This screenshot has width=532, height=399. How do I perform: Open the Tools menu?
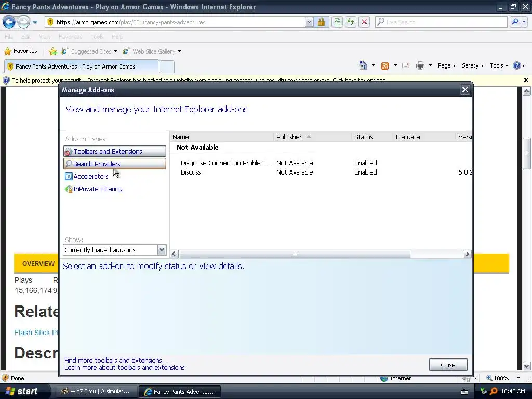pos(499,65)
